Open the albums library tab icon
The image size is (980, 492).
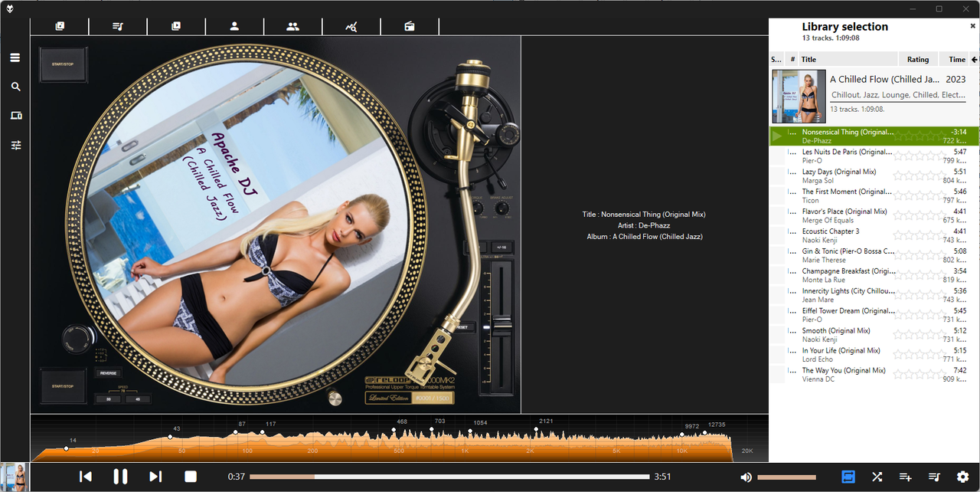point(60,26)
